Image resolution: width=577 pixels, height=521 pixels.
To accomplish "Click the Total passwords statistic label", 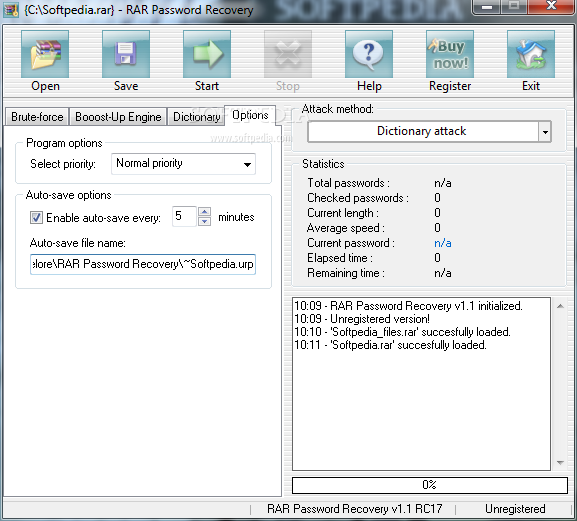I will [x=348, y=183].
